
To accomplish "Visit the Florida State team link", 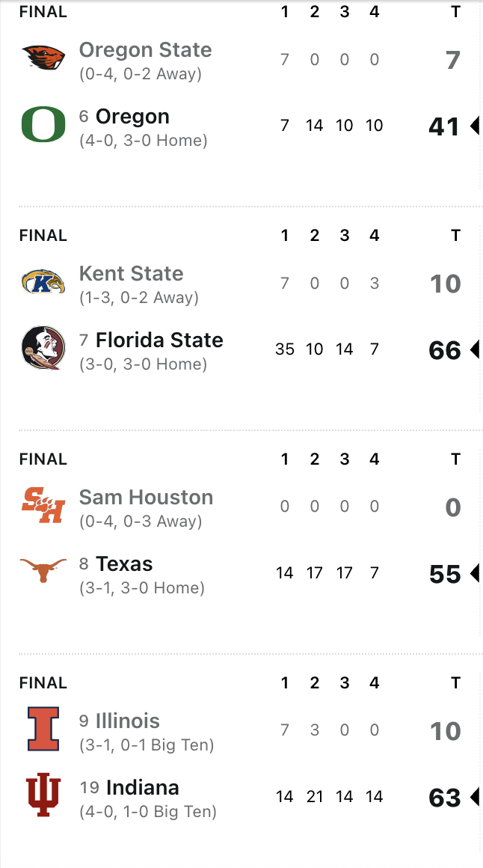I will (x=159, y=340).
